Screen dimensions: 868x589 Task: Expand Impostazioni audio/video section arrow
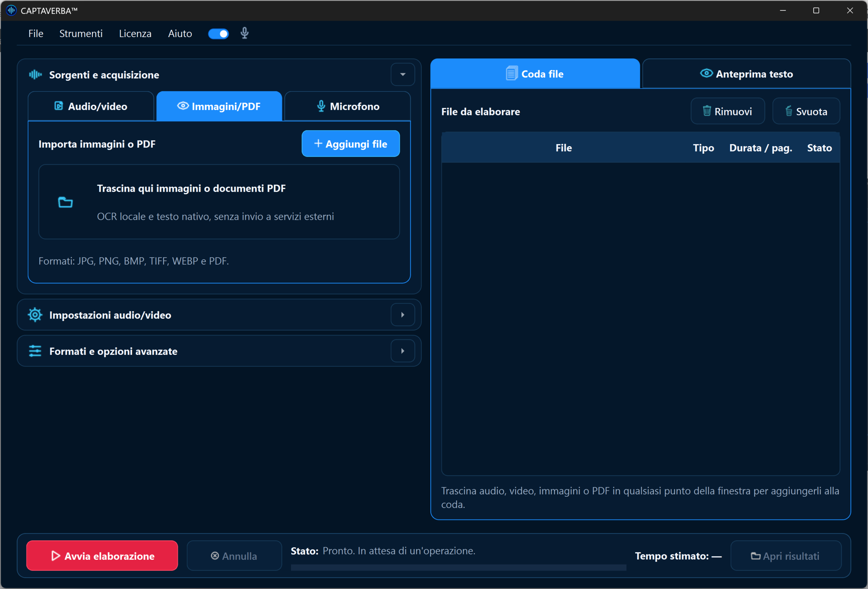(402, 315)
